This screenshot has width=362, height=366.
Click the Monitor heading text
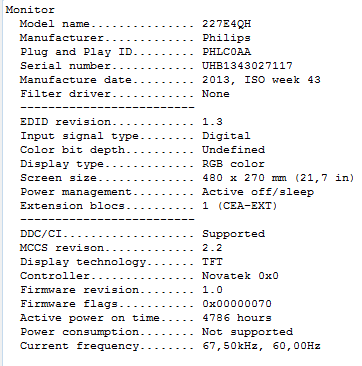pos(30,10)
